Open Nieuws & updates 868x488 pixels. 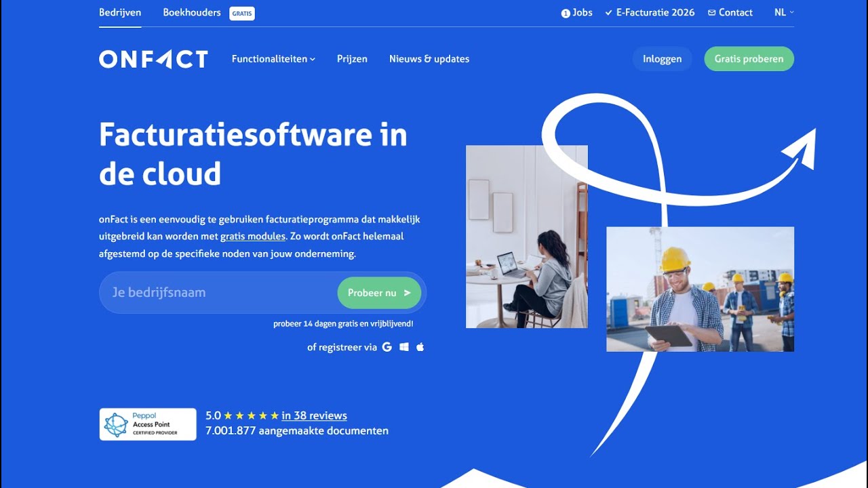click(x=429, y=59)
